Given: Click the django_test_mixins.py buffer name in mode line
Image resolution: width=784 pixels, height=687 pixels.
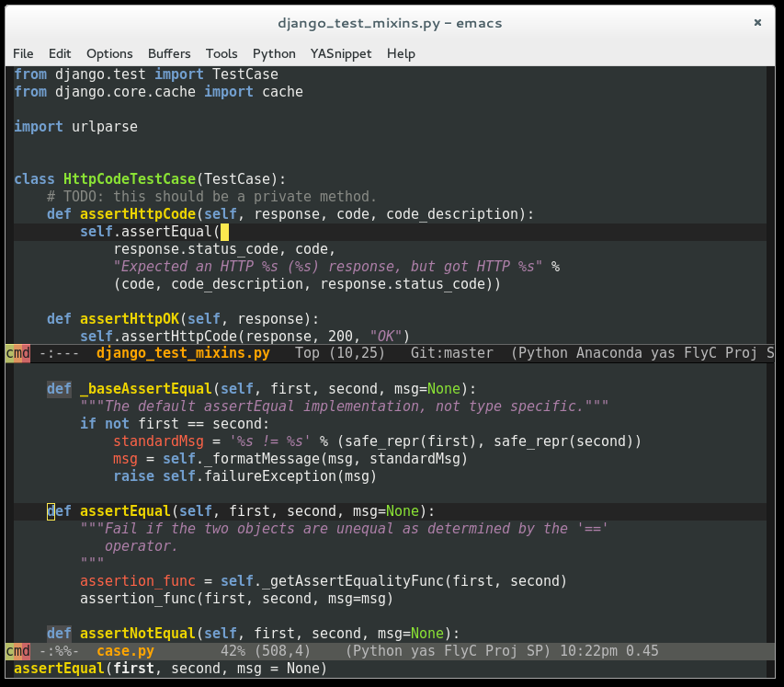Looking at the screenshot, I should [183, 353].
